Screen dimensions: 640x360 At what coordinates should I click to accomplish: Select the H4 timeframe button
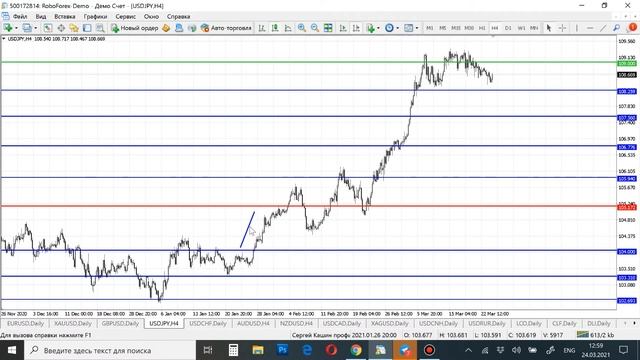(495, 28)
